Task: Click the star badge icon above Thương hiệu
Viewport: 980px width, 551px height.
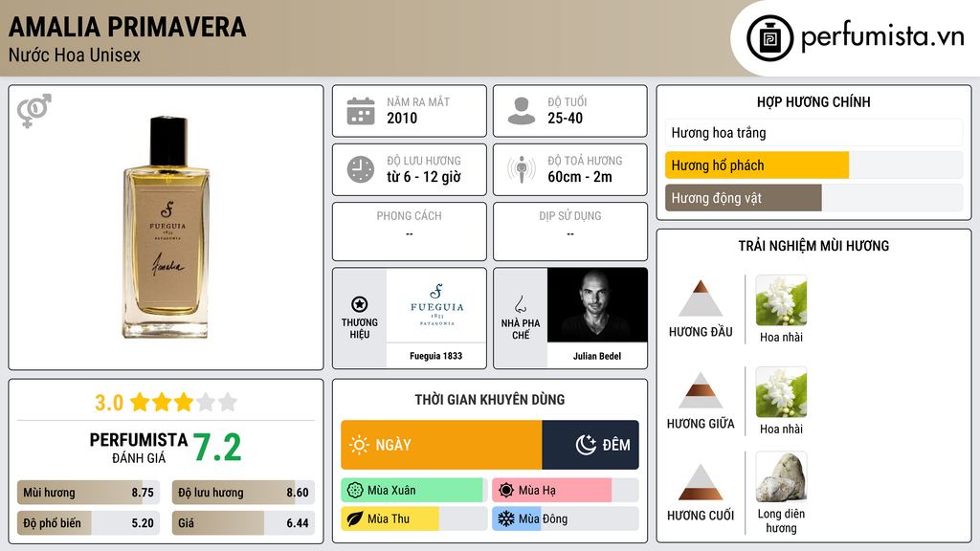Action: [x=360, y=304]
